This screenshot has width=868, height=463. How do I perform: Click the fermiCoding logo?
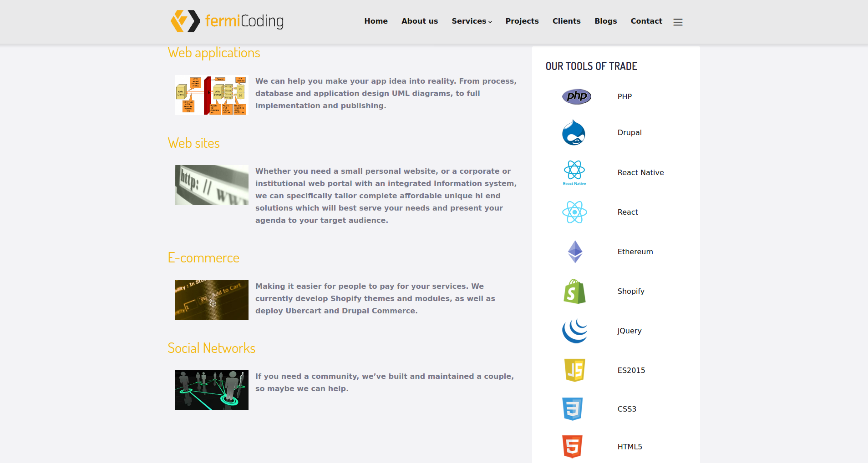[227, 21]
